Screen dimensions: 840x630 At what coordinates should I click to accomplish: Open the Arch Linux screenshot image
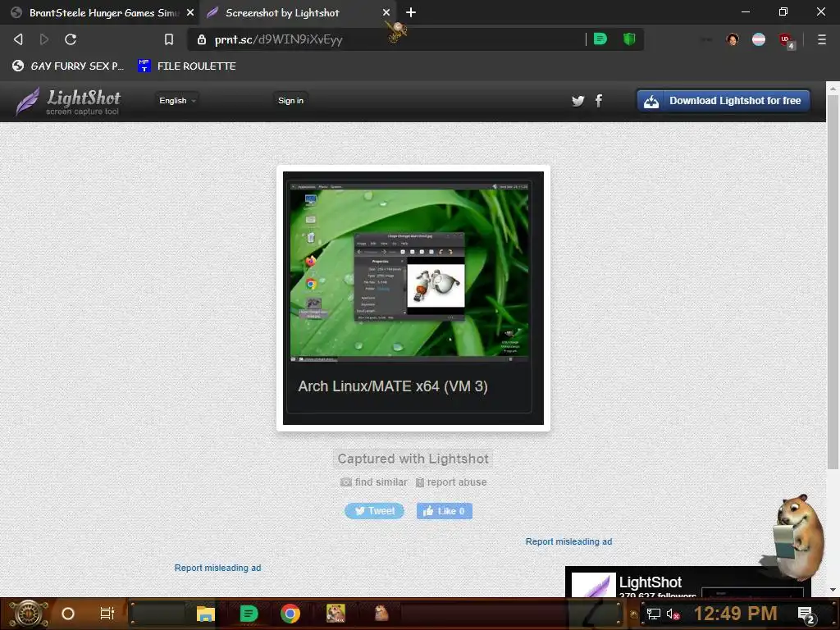click(413, 298)
